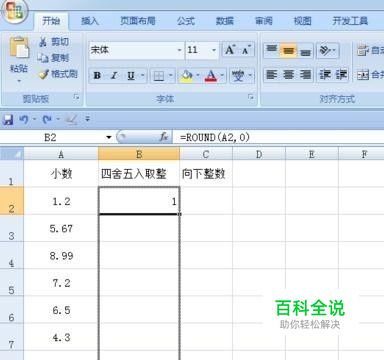Image resolution: width=384 pixels, height=360 pixels.
Task: Open the font name dropdown
Action: 179,50
